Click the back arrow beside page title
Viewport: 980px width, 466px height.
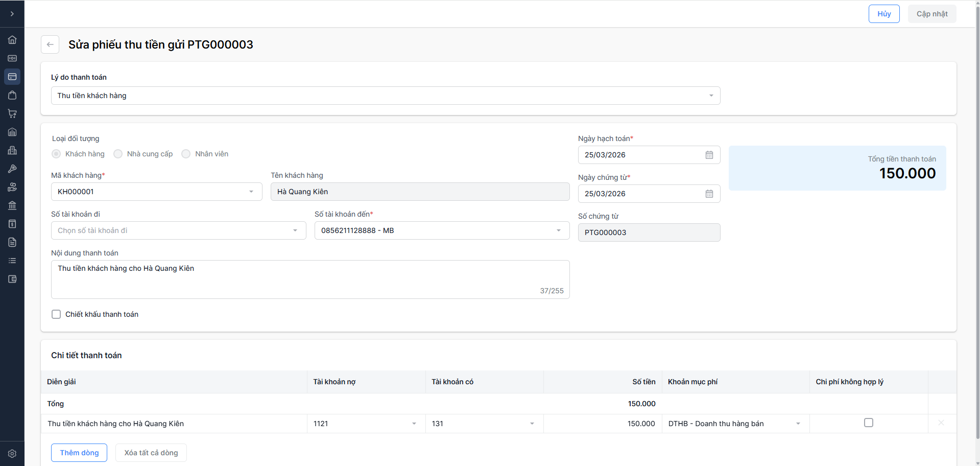tap(50, 44)
